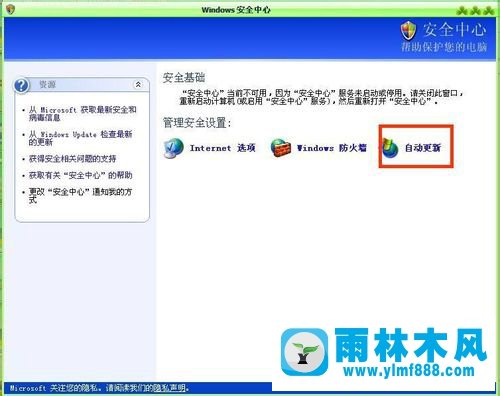Open the Windows 防火墙 link
This screenshot has width=500, height=396.
332,148
